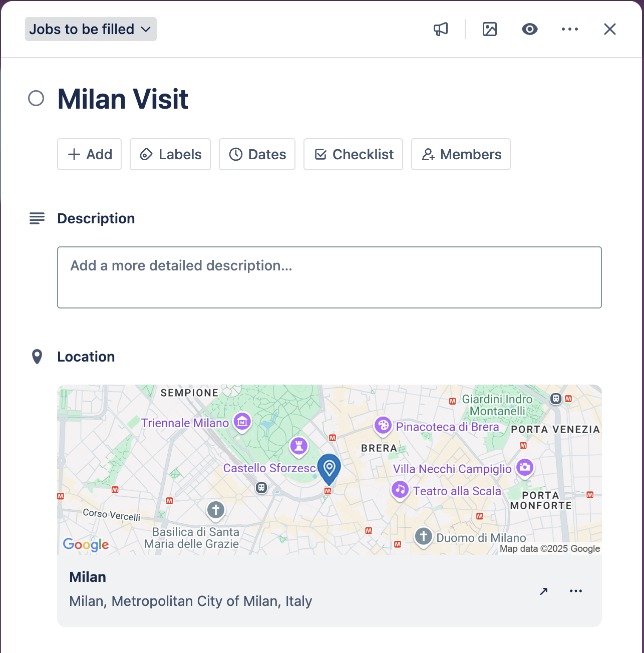Open the map in a new tab arrow
Viewport: 644px width, 653px height.
pyautogui.click(x=543, y=591)
